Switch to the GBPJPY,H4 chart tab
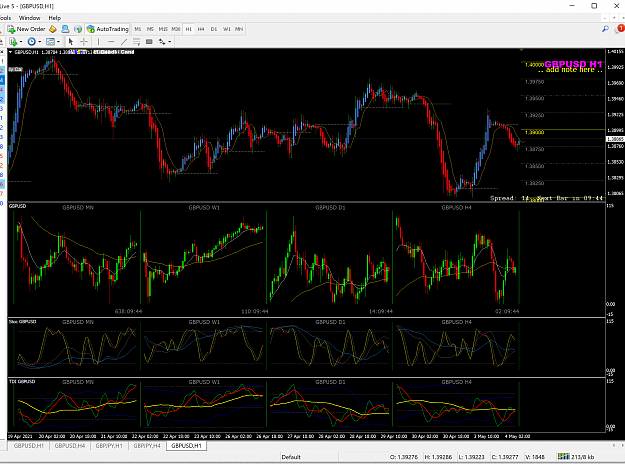Image resolution: width=625 pixels, height=464 pixels. [147, 446]
